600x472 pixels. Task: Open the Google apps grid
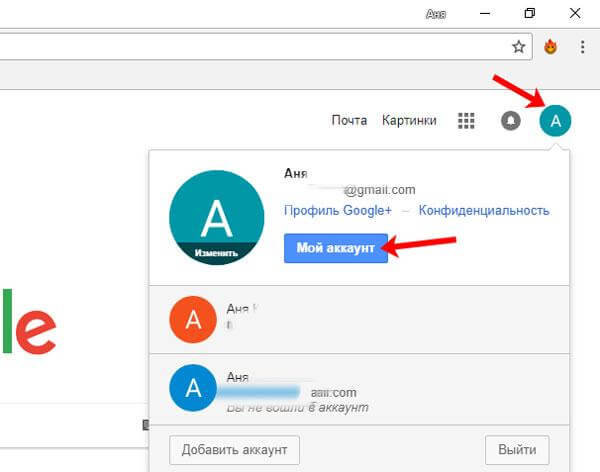click(466, 121)
